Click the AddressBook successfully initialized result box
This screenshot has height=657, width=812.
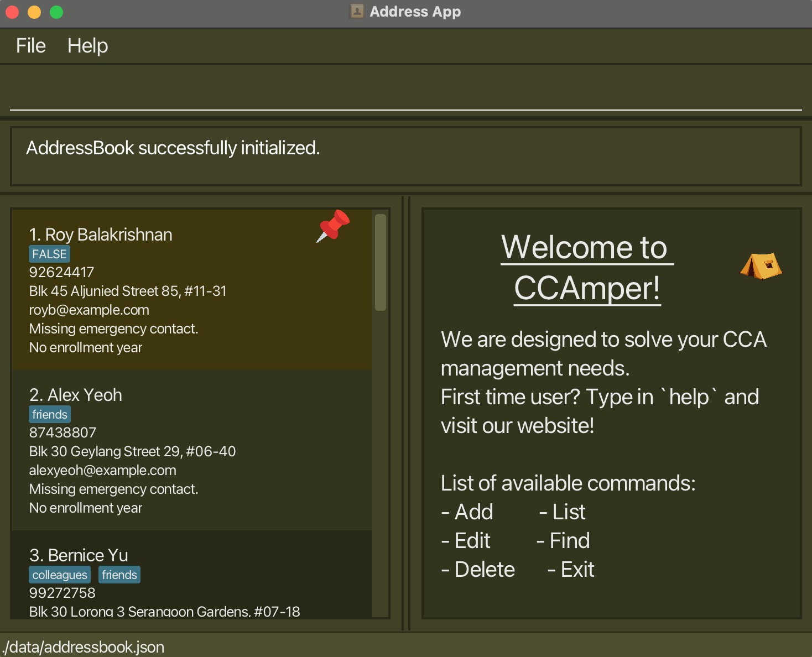coord(405,157)
